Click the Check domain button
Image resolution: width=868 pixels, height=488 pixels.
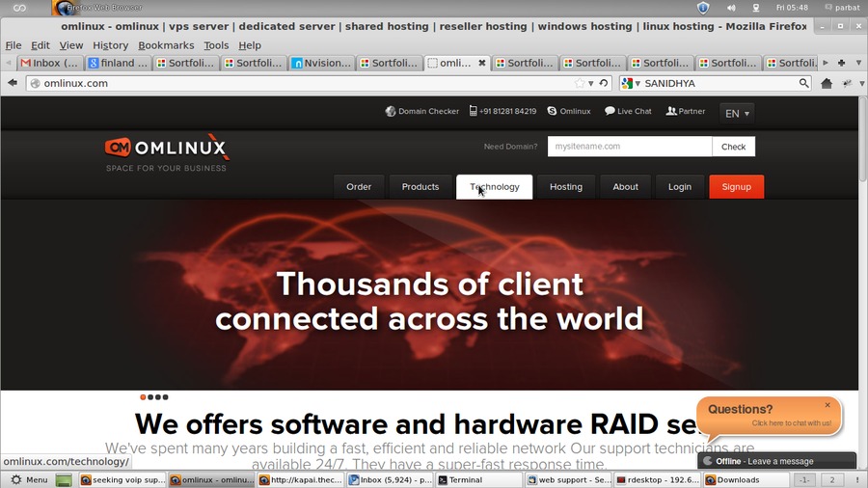click(x=734, y=147)
